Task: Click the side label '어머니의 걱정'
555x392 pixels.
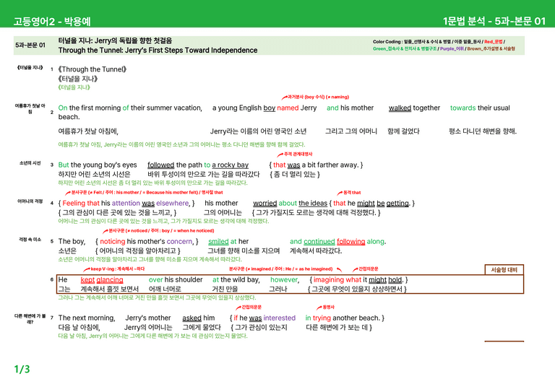Action: 30,201
